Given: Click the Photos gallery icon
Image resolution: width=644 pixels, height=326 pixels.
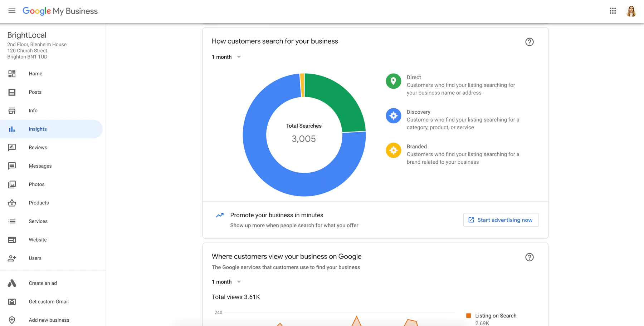Looking at the screenshot, I should [12, 184].
